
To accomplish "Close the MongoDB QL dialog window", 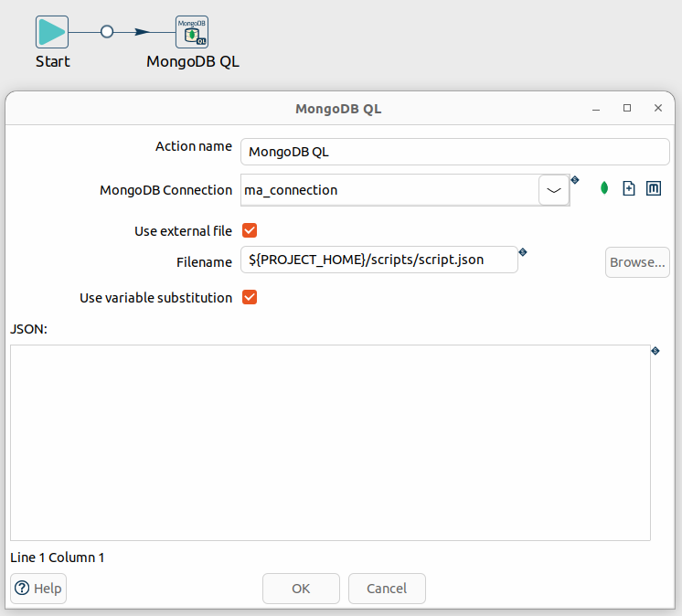I will [658, 108].
